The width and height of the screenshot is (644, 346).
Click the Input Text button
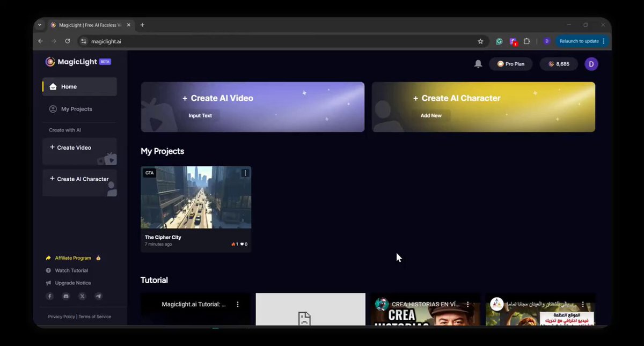click(x=200, y=115)
